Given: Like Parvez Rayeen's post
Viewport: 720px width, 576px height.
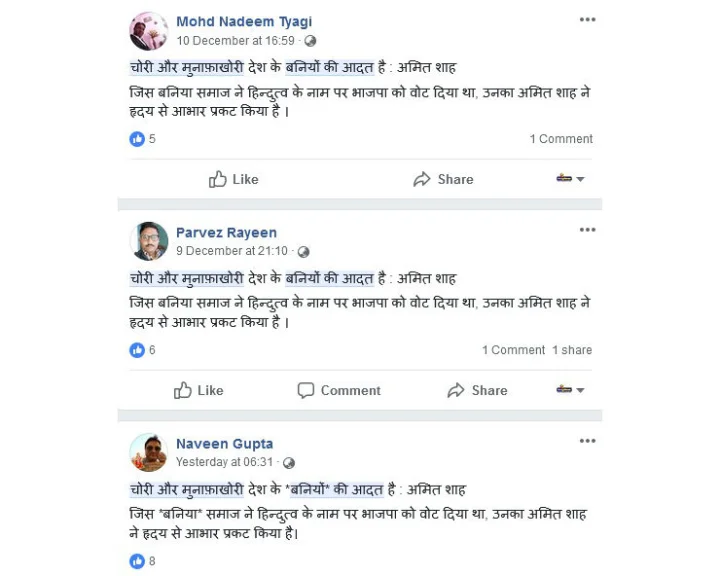Looking at the screenshot, I should click(198, 390).
